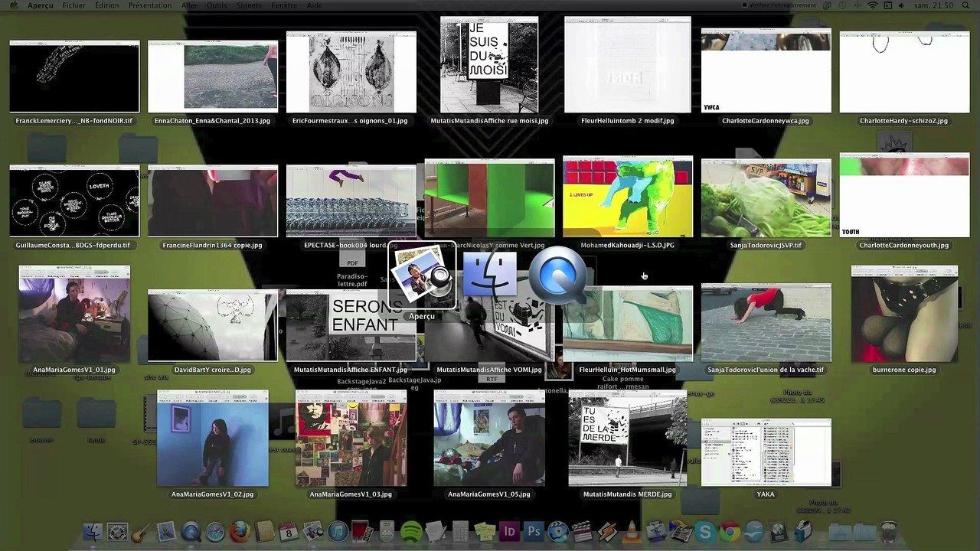
Task: Select the FleurHelluintomb 2 modif.jpg window
Action: pyautogui.click(x=628, y=64)
